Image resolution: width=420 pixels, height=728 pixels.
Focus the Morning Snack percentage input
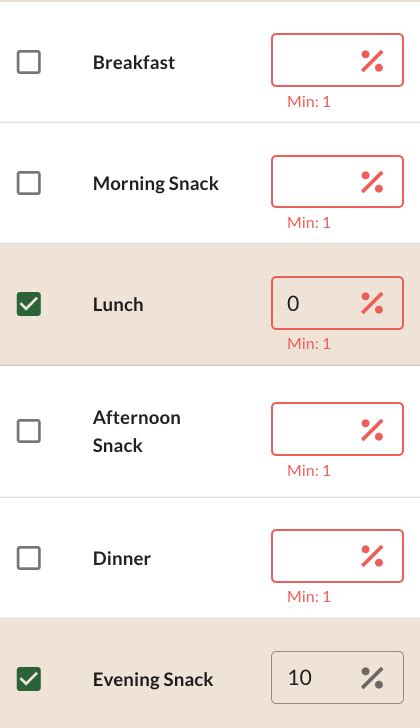click(337, 182)
